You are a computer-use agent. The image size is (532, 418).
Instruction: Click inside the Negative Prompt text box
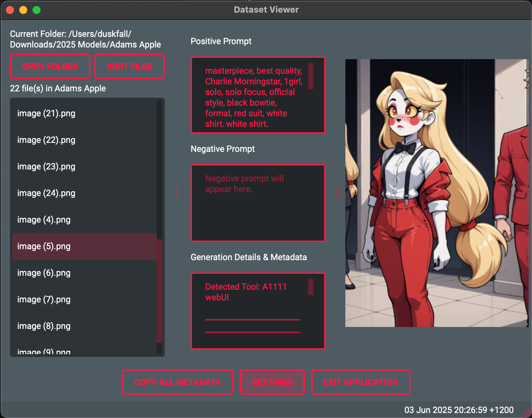(258, 203)
